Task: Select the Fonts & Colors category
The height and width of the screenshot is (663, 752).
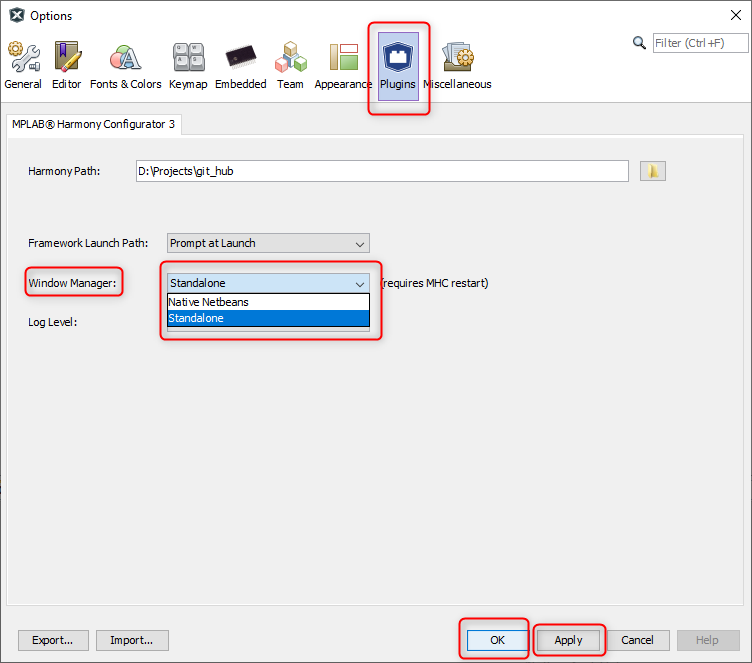Action: [x=125, y=65]
